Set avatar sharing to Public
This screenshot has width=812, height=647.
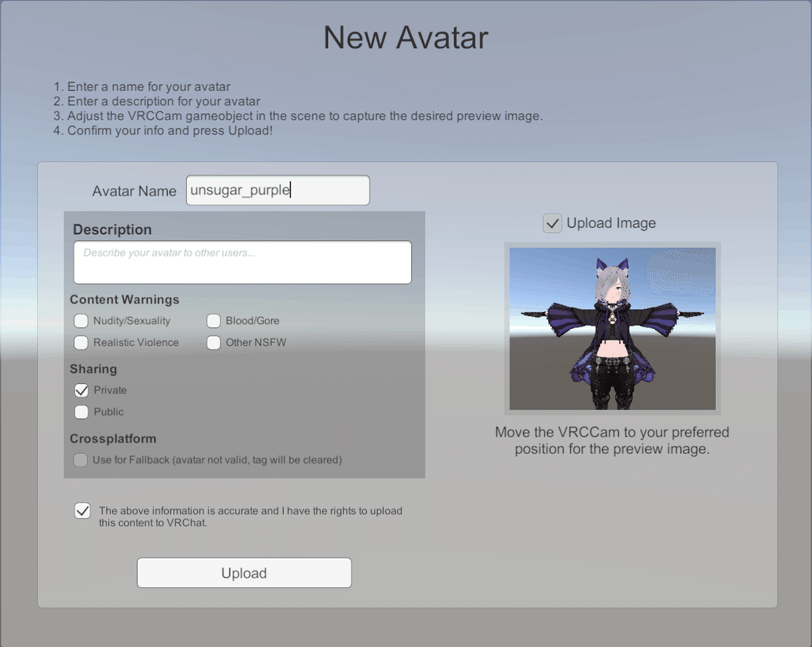click(x=81, y=411)
